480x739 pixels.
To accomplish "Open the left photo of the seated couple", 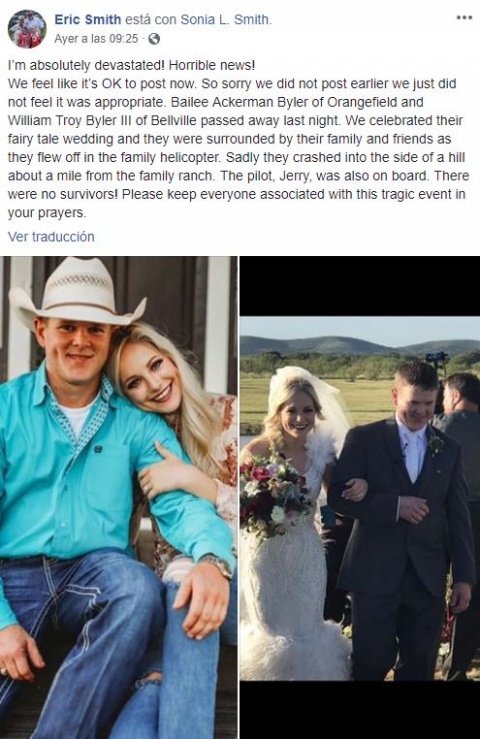I will [x=118, y=497].
